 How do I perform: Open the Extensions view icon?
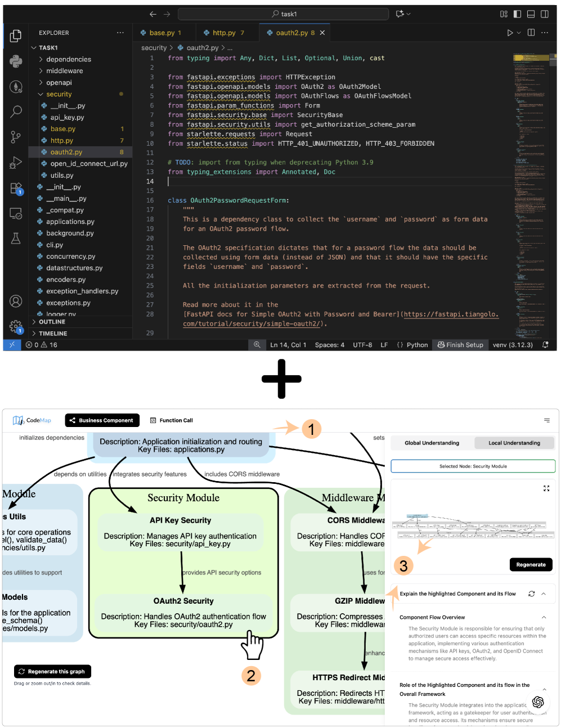tap(16, 188)
